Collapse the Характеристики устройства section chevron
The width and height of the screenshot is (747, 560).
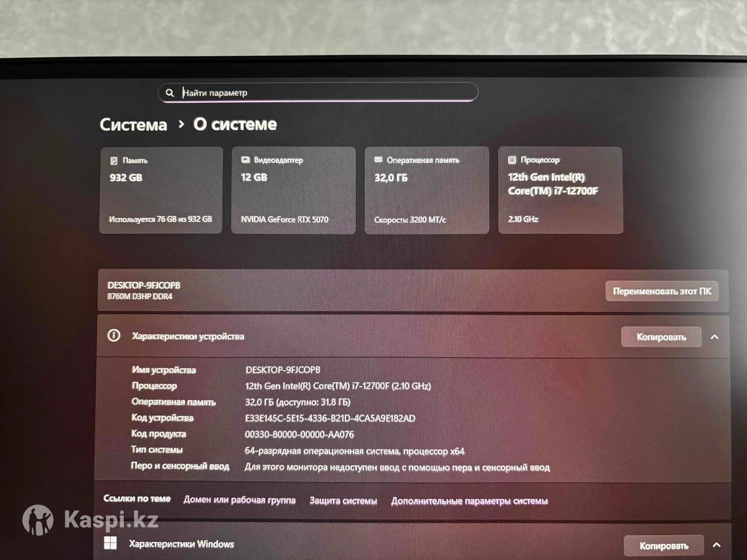tap(715, 337)
